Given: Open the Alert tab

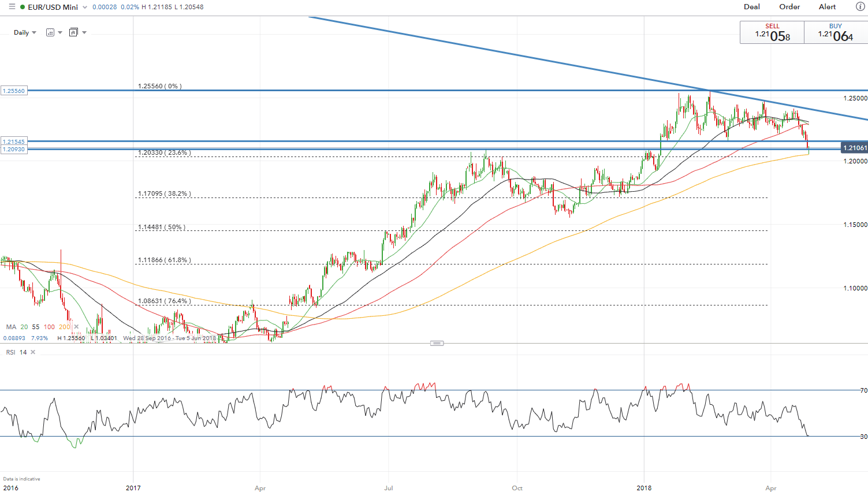Looking at the screenshot, I should [827, 7].
